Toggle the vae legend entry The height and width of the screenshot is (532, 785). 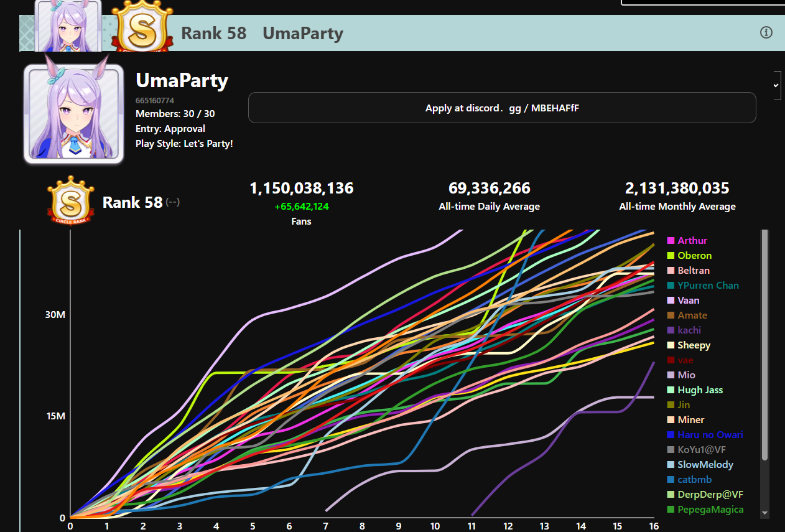coord(680,360)
